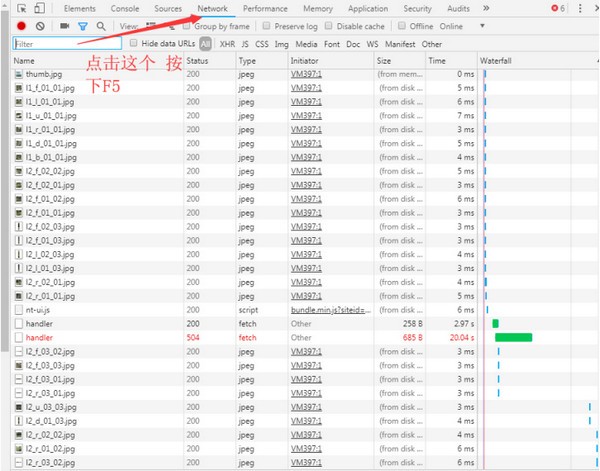Click the inspect element picker icon
Image resolution: width=600 pixels, height=471 pixels.
click(x=21, y=9)
